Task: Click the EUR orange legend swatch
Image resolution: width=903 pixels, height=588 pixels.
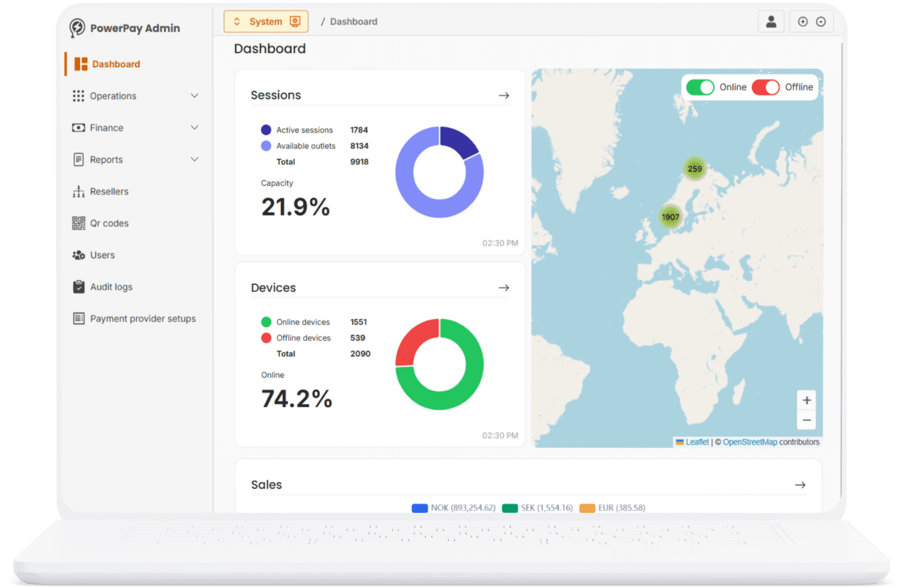Action: (587, 508)
